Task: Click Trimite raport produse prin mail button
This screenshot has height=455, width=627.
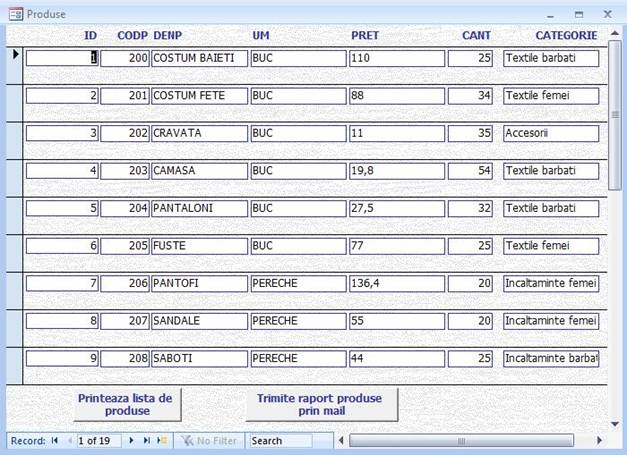Action: coord(321,405)
